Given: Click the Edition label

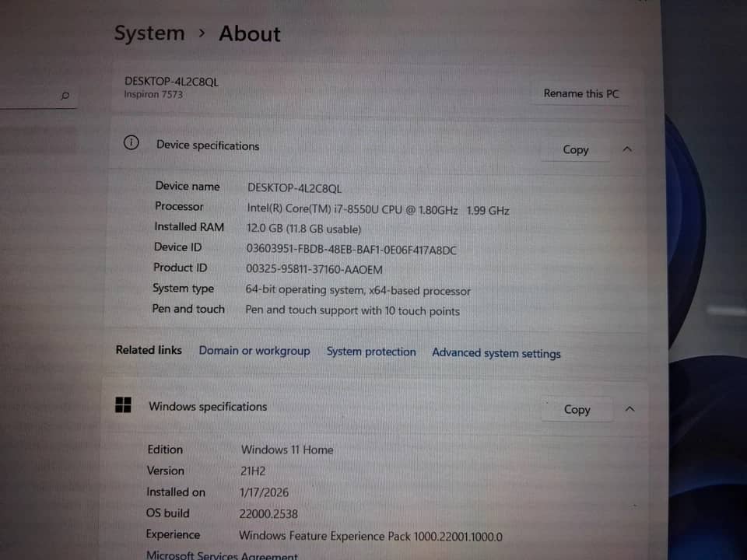Looking at the screenshot, I should coord(165,450).
